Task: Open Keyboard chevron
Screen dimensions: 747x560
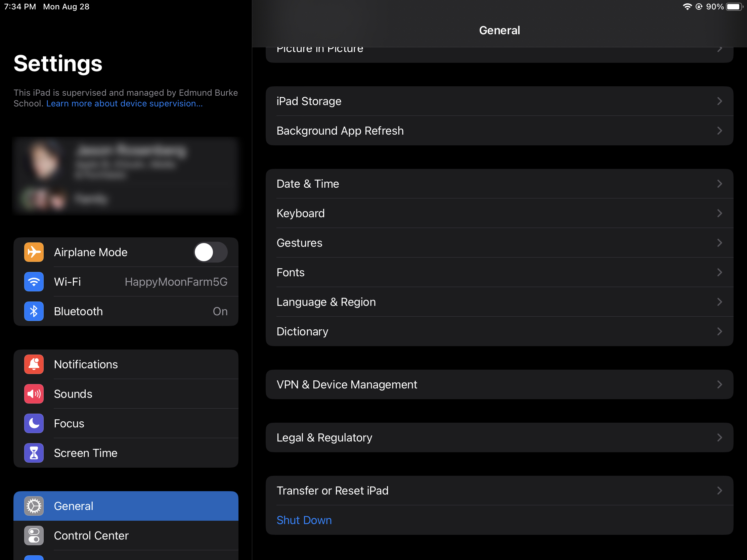Action: [x=720, y=213]
